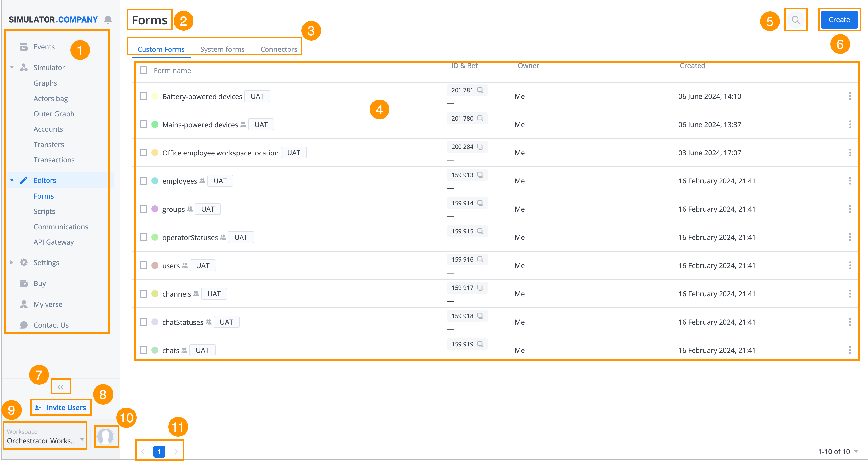Switch to the Custom Forms tab

[161, 49]
